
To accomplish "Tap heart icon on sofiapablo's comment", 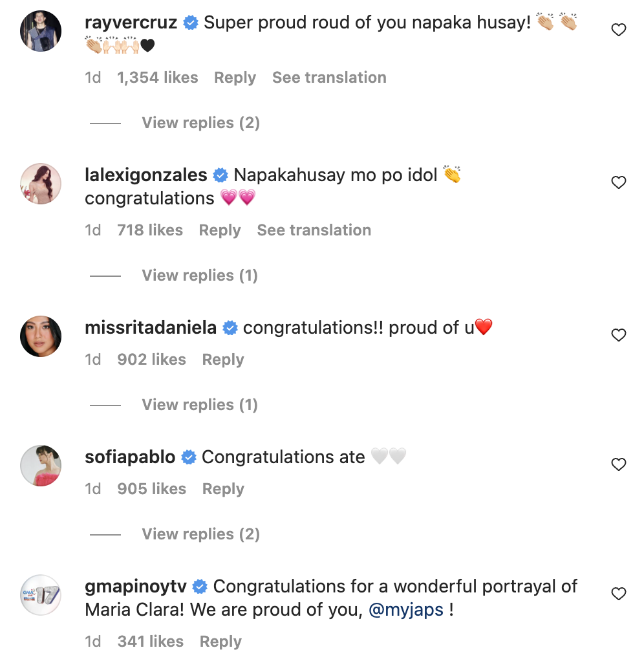I will 619,464.
